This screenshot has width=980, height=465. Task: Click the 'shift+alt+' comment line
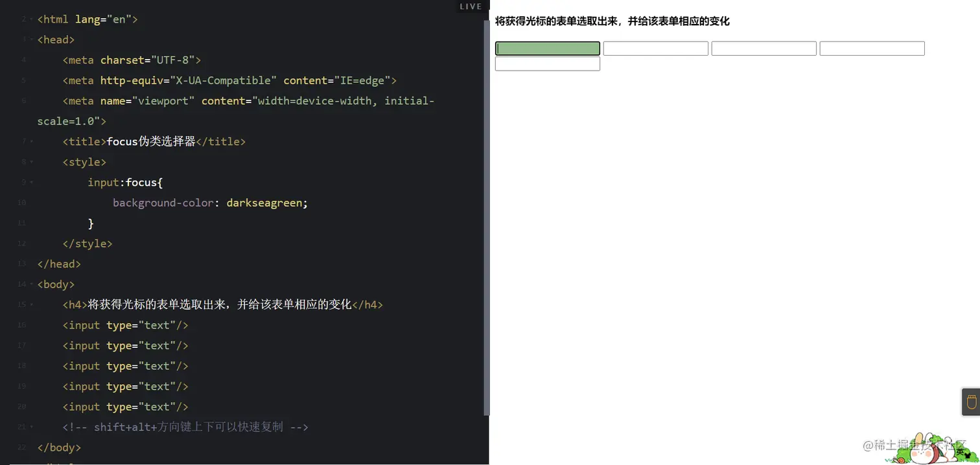185,427
